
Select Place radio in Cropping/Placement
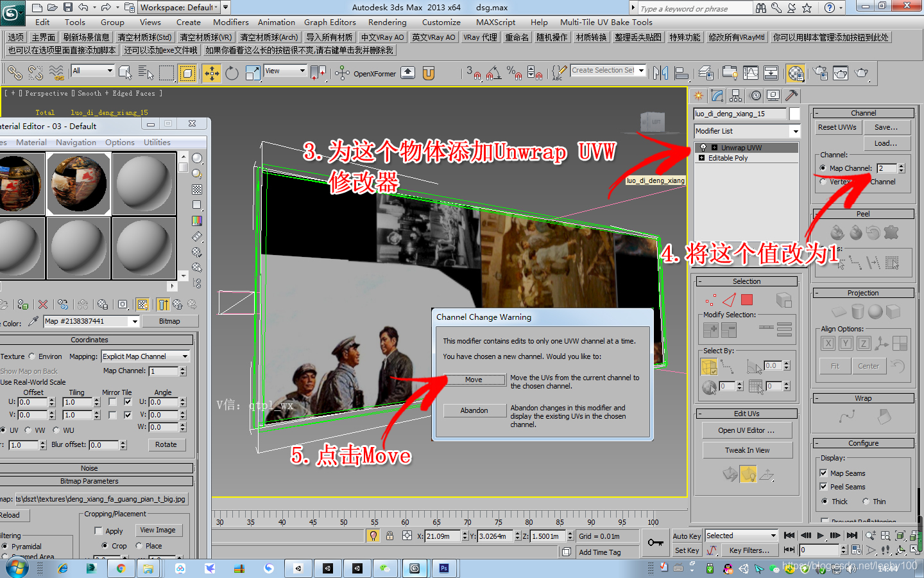click(139, 546)
